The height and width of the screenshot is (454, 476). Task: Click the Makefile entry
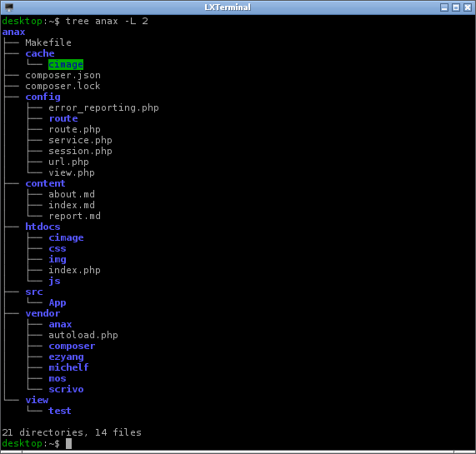point(48,42)
